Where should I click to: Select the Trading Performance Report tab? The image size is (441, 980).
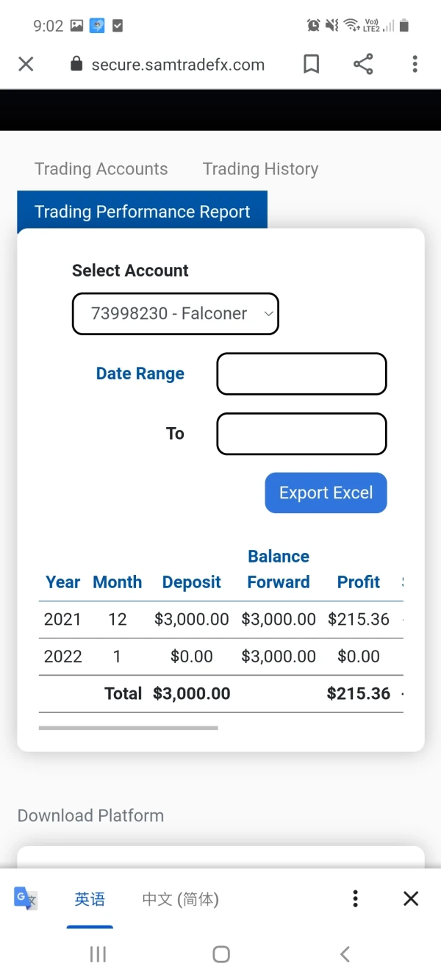[142, 212]
